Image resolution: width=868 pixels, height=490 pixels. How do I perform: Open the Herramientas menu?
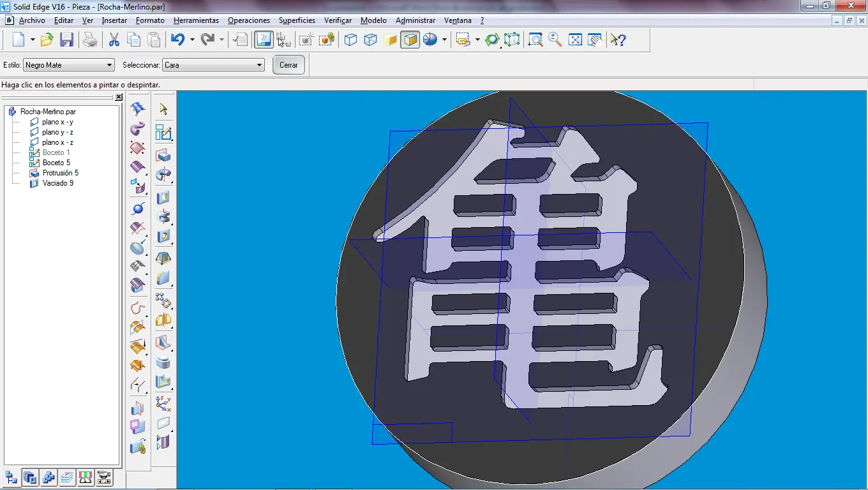[x=196, y=20]
